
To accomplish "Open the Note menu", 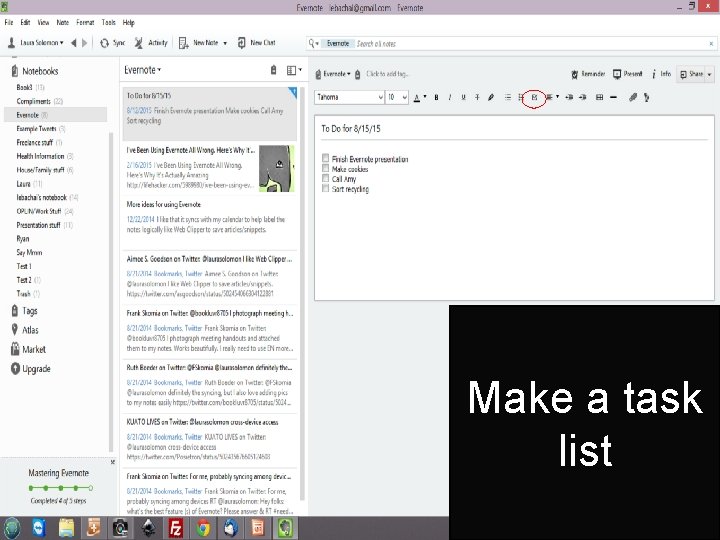I will pyautogui.click(x=62, y=22).
